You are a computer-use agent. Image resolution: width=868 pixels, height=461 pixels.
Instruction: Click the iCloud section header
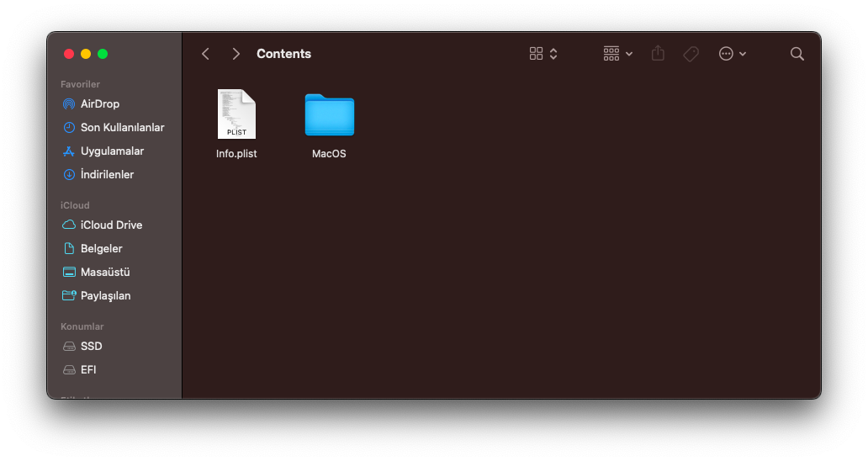tap(75, 205)
